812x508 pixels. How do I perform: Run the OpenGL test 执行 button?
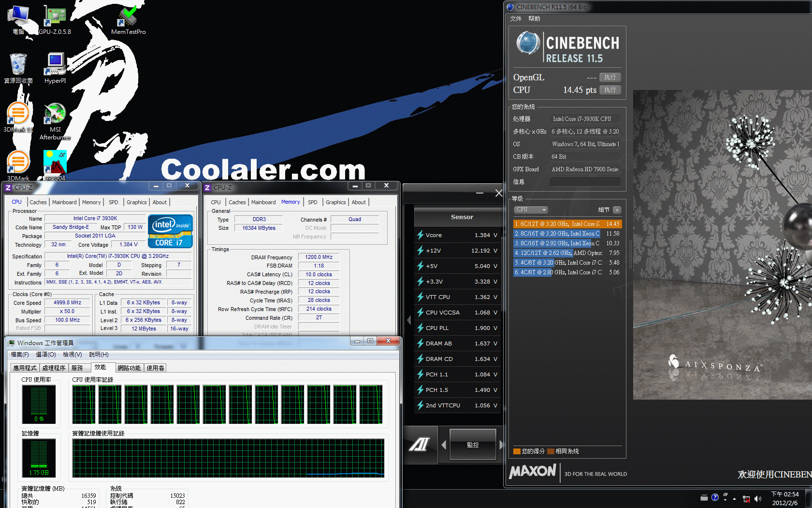click(x=610, y=77)
